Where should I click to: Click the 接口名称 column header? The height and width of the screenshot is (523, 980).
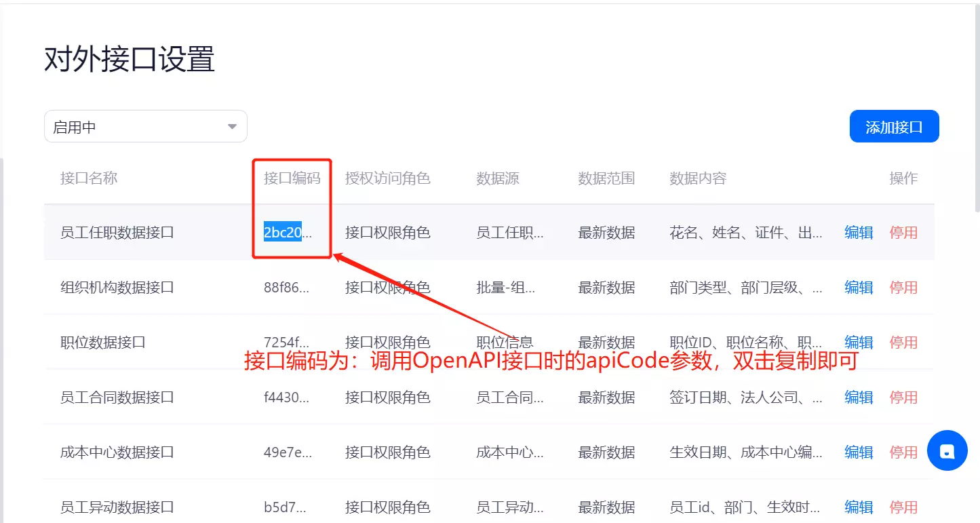(89, 178)
